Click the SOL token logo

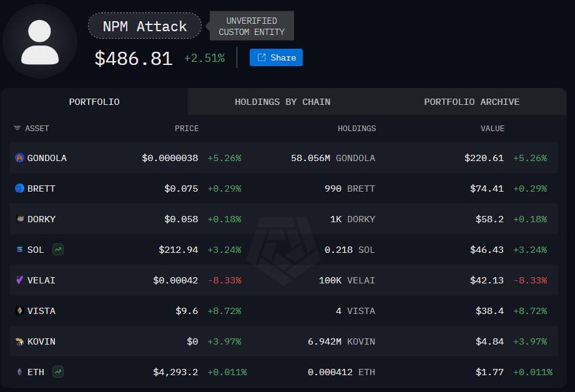point(20,250)
